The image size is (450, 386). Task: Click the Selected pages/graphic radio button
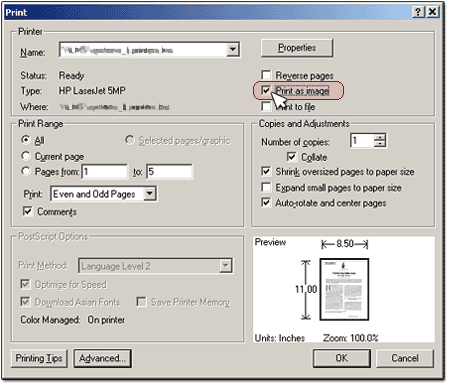pyautogui.click(x=130, y=140)
